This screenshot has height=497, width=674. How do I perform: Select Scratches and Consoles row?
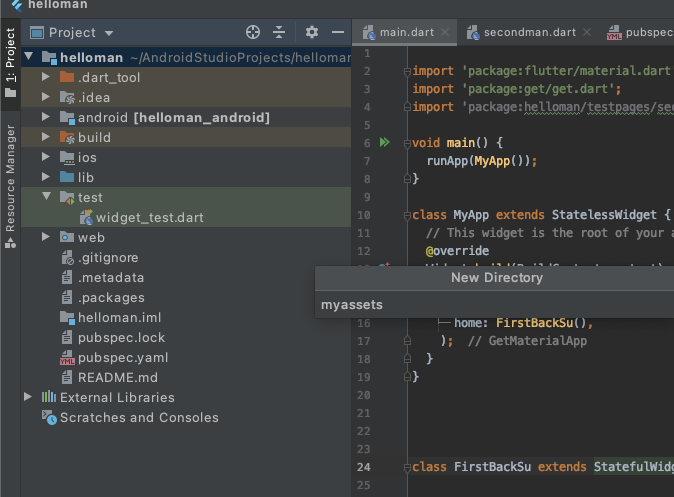pyautogui.click(x=186, y=417)
